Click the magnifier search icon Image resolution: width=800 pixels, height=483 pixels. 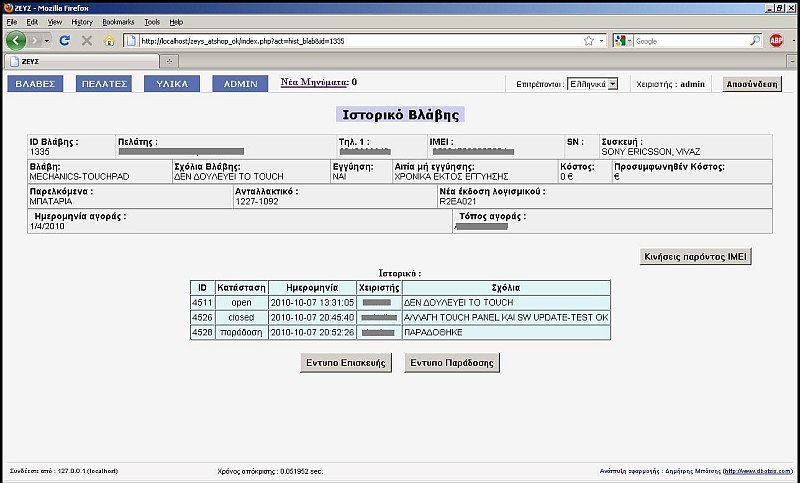point(755,41)
